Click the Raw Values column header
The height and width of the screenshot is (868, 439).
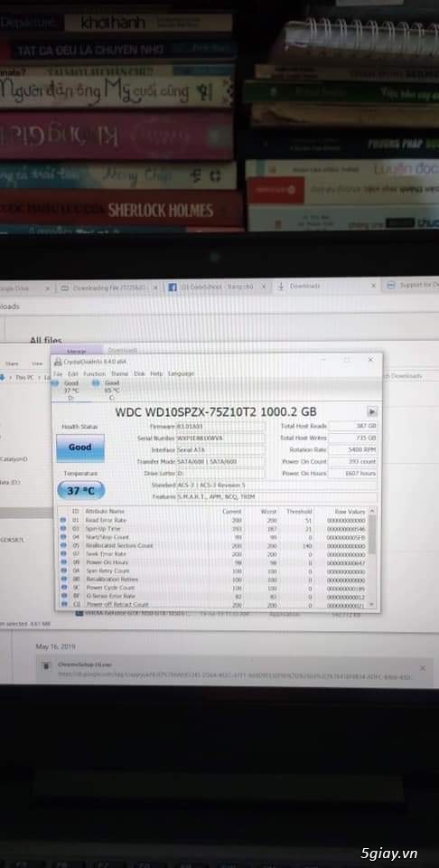350,512
